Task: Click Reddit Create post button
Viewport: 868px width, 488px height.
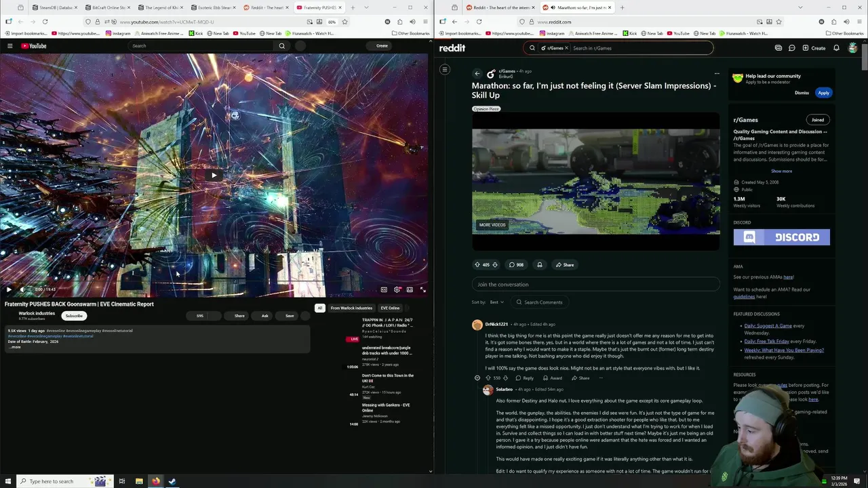Action: (814, 48)
